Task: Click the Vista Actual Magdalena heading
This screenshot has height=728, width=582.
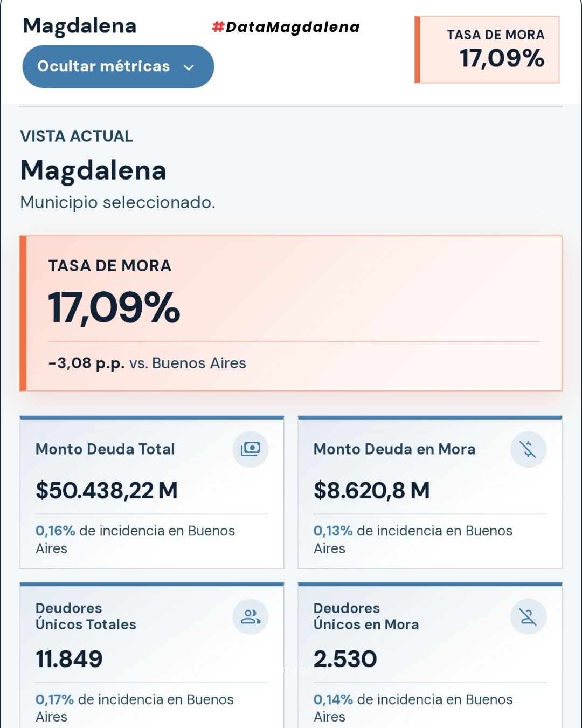Action: [93, 170]
